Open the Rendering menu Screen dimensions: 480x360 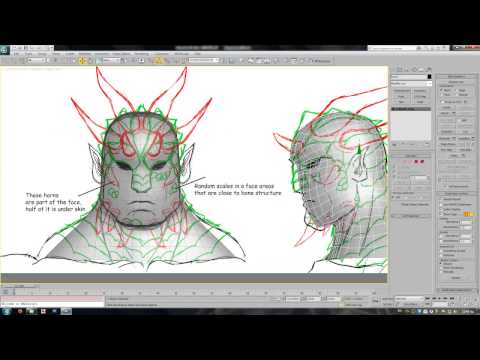[142, 54]
